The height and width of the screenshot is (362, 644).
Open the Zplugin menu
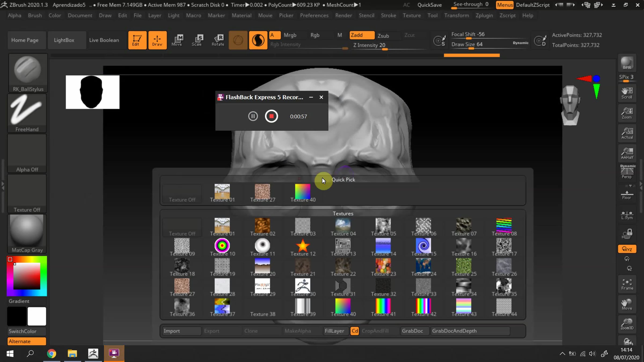484,16
